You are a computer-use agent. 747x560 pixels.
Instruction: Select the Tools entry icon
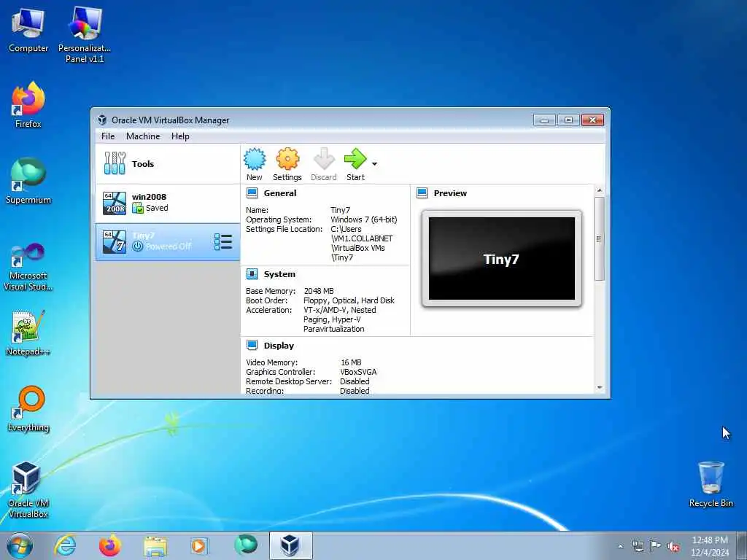[115, 163]
